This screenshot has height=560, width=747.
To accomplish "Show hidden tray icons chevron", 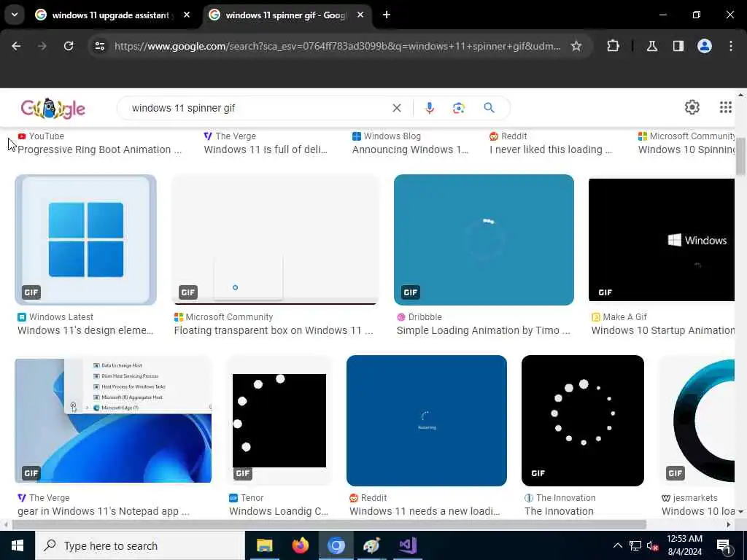I will [617, 545].
